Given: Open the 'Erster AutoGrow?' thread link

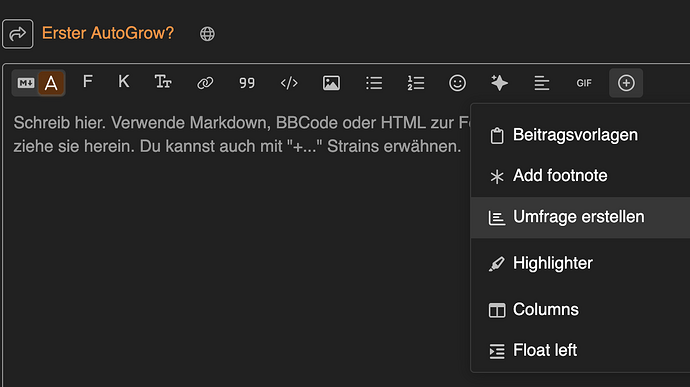Looking at the screenshot, I should 108,33.
